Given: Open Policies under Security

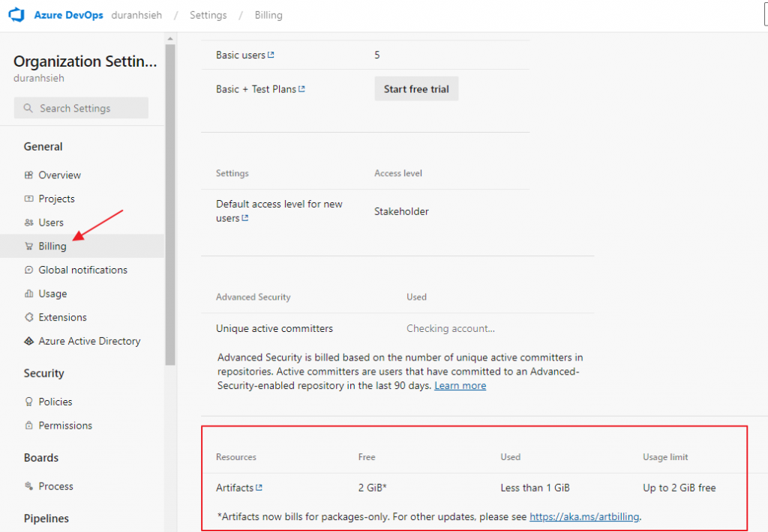Looking at the screenshot, I should click(55, 402).
